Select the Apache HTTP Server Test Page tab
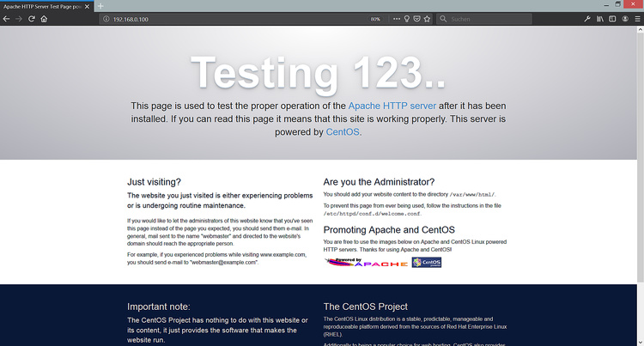Screen dimensions: 644x346 43,6
